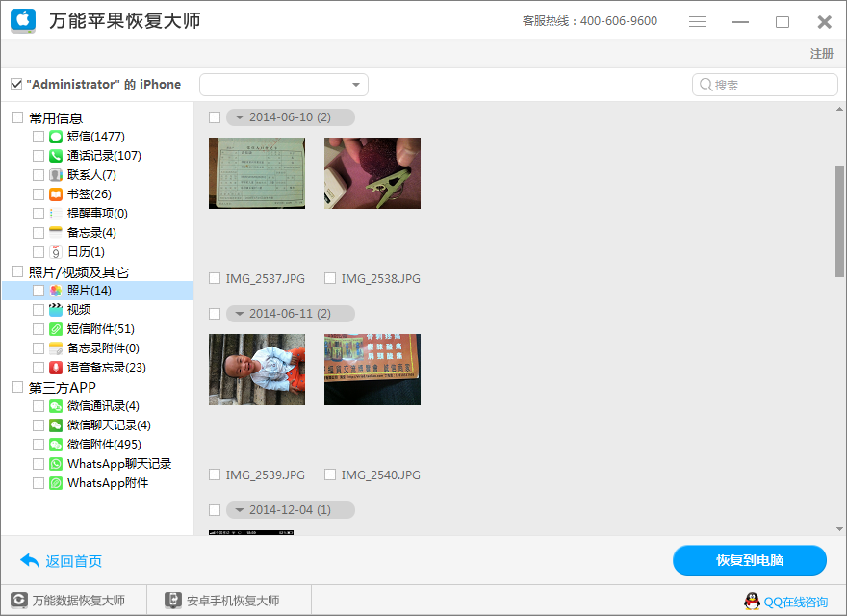The height and width of the screenshot is (616, 847).
Task: Click the 注册 link
Action: tap(821, 54)
